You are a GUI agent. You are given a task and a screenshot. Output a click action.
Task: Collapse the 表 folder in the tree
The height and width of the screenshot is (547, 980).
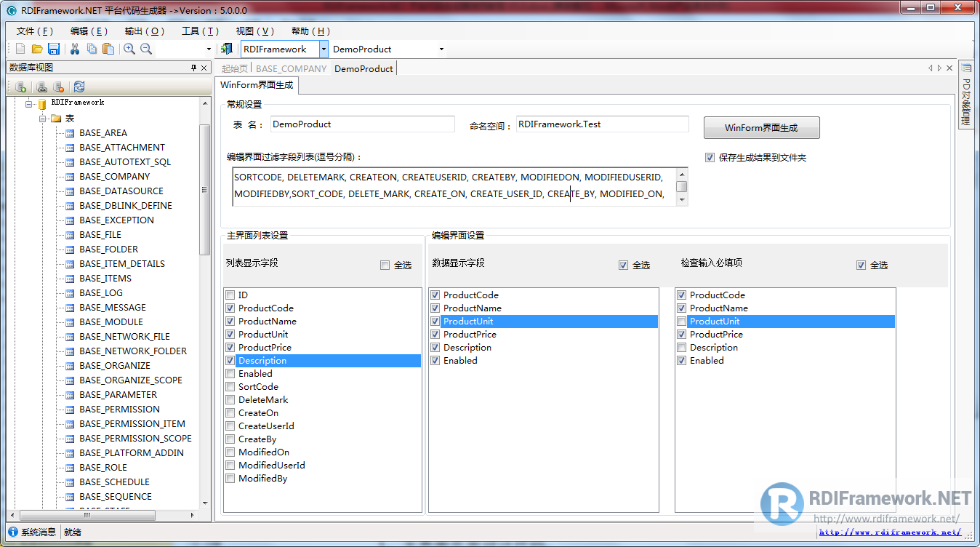(x=44, y=118)
